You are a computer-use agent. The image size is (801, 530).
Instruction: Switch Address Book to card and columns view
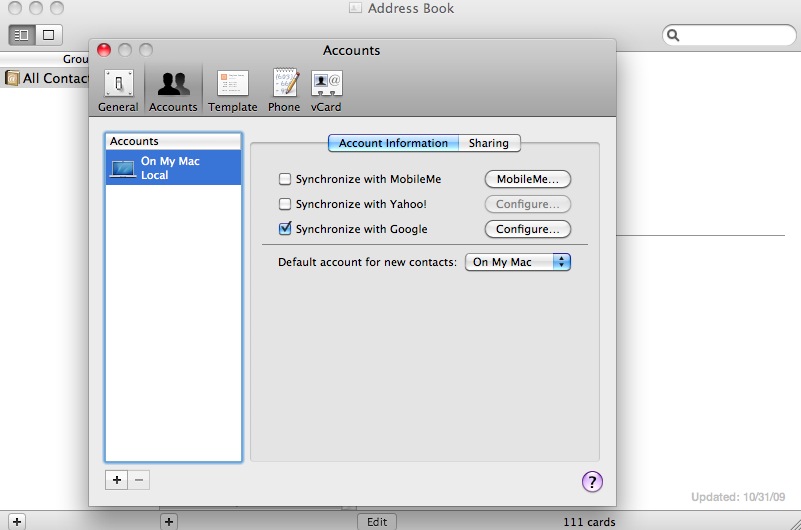point(21,35)
